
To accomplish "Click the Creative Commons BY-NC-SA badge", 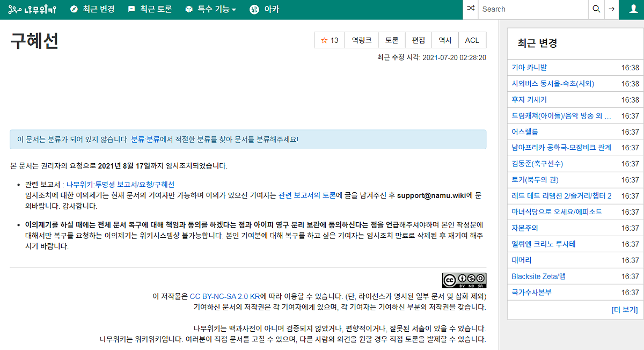I will (464, 280).
